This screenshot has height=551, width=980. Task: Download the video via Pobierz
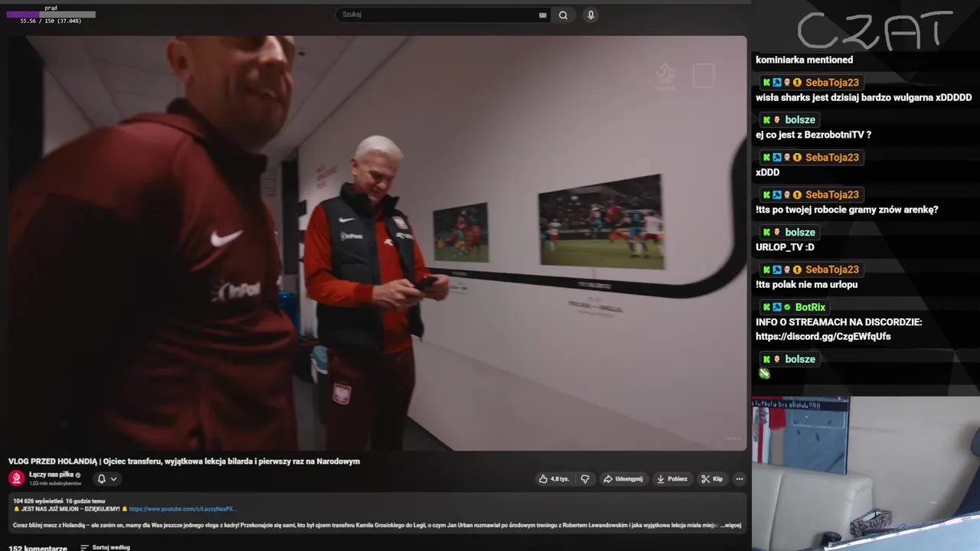[x=672, y=479]
